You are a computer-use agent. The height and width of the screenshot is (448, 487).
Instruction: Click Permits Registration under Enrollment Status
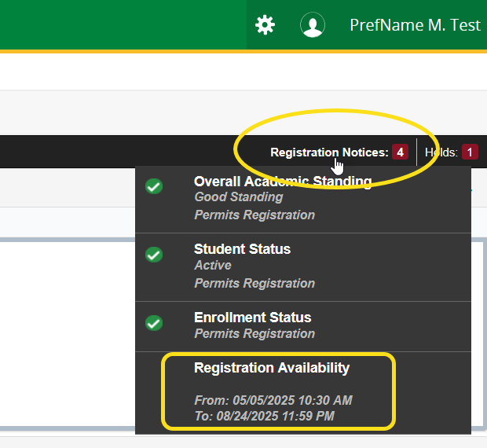tap(254, 334)
